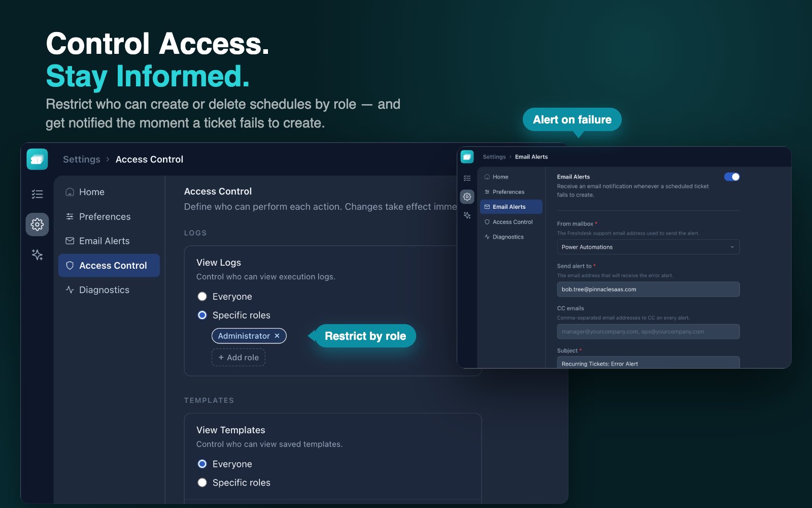The height and width of the screenshot is (508, 812).
Task: Click CC emails input field
Action: pyautogui.click(x=648, y=332)
